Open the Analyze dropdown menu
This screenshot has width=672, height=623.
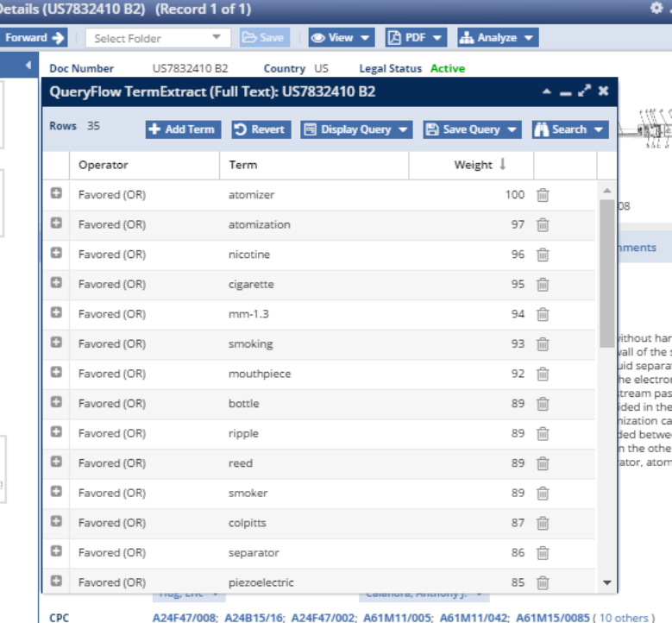[498, 38]
